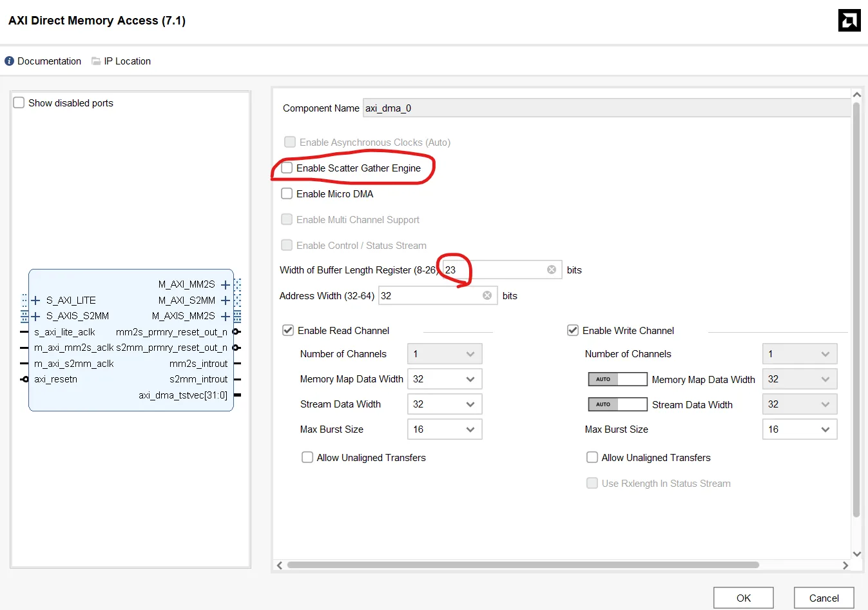Open Write Channel Max Burst Size dropdown
This screenshot has width=868, height=610.
pos(800,429)
